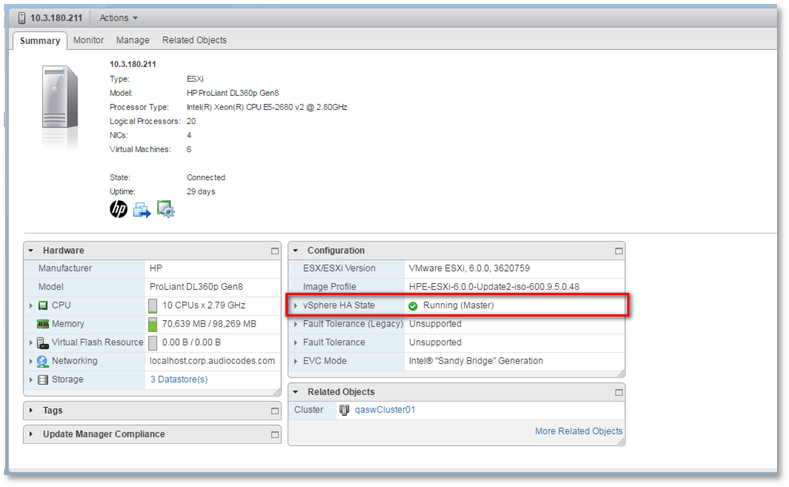Click the host icon beside 10.3.180.211 title

(19, 17)
